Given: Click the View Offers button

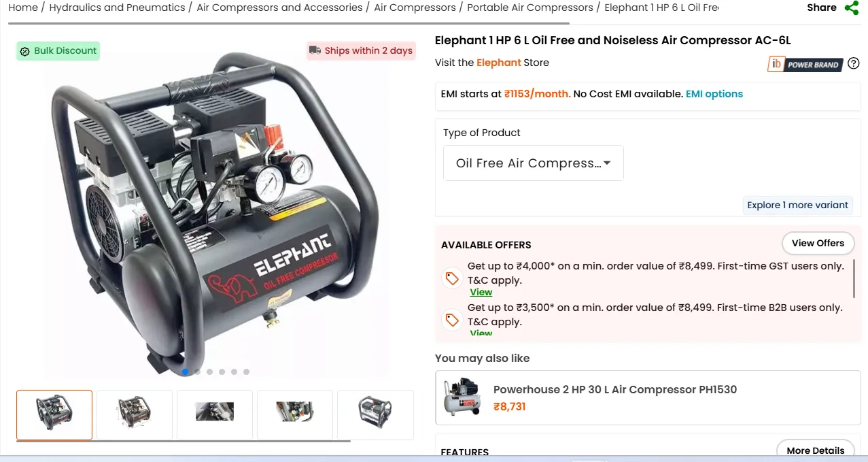Looking at the screenshot, I should 818,243.
